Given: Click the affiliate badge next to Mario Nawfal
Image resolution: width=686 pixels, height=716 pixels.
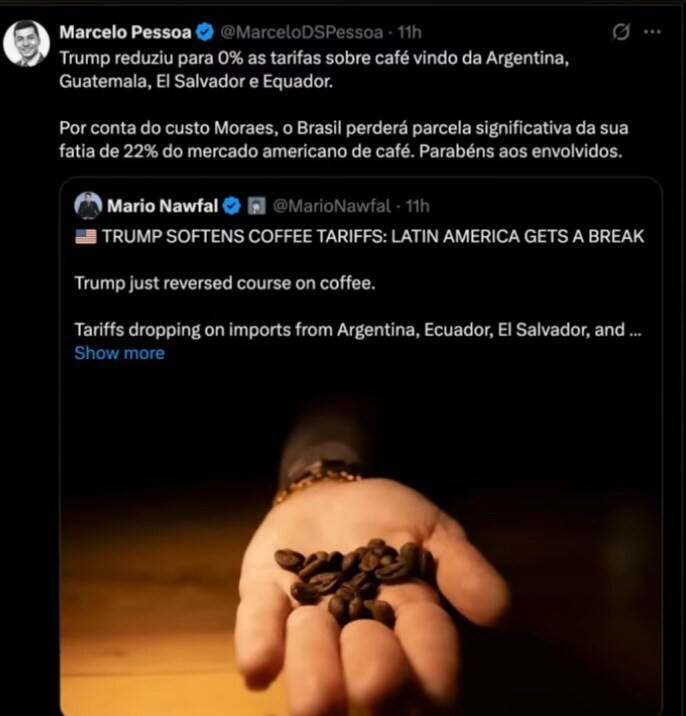Looking at the screenshot, I should point(256,206).
